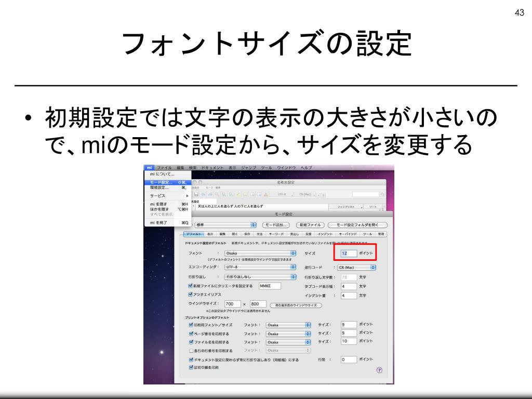532x399 pixels.
Task: Switch to the キーバインド tab
Action: pos(348,234)
